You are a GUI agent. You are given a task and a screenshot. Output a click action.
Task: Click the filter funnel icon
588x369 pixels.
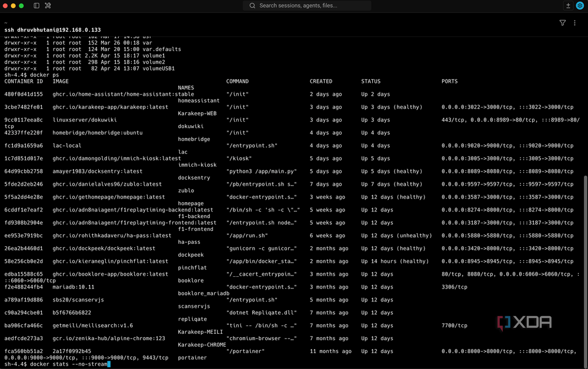tap(563, 23)
